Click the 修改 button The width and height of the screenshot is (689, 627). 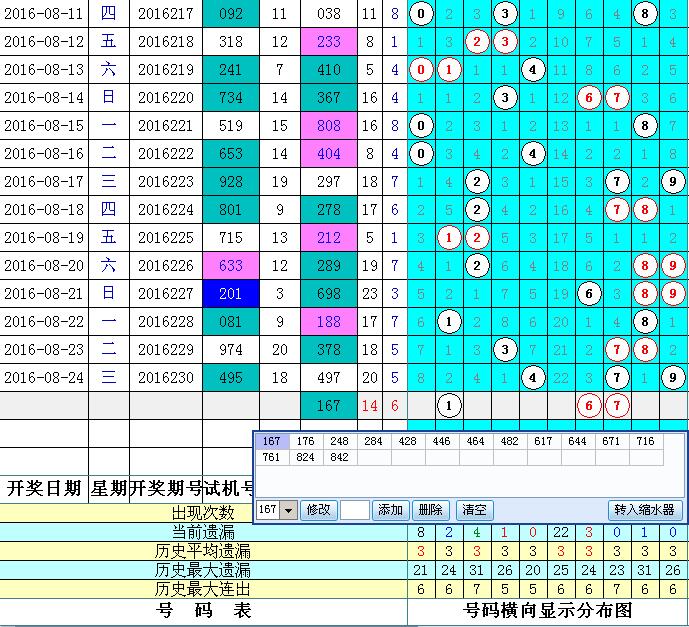[319, 510]
